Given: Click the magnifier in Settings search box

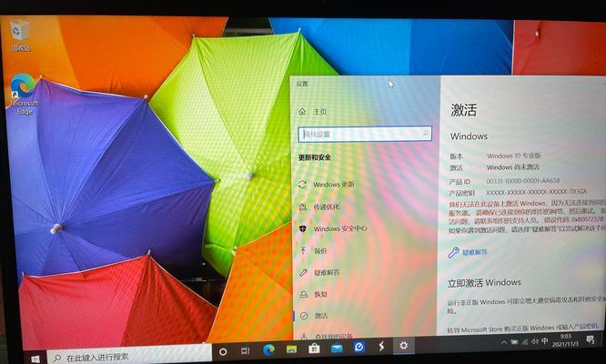Looking at the screenshot, I should tap(425, 134).
